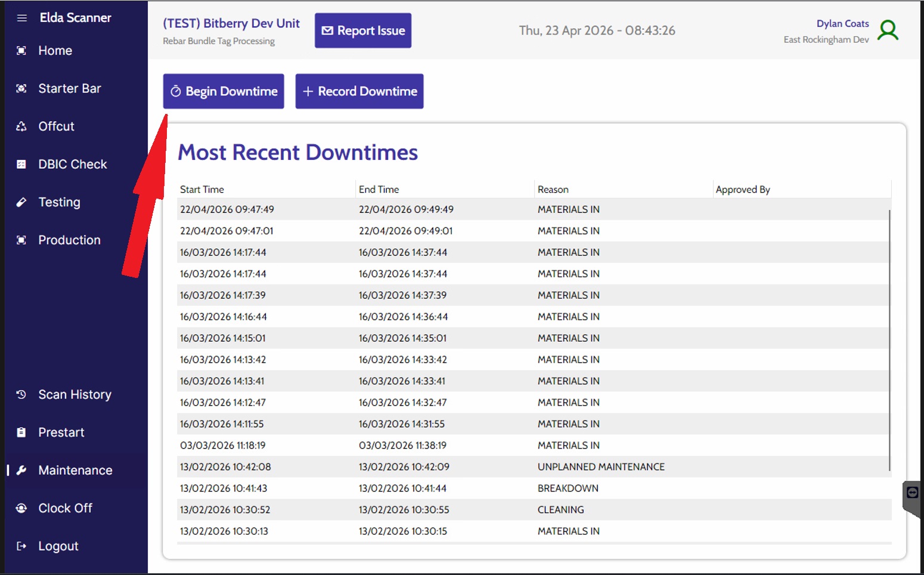Click the date and time display
Image resolution: width=924 pixels, height=575 pixels.
click(x=597, y=30)
